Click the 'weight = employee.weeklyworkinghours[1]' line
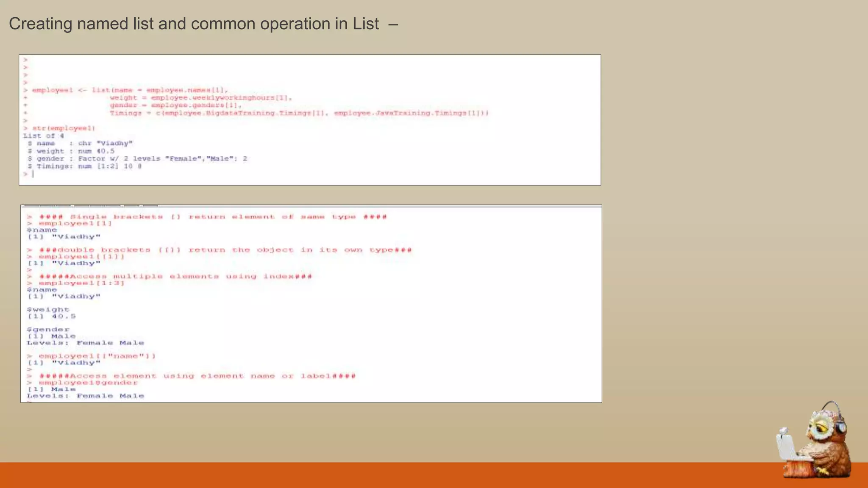 201,98
